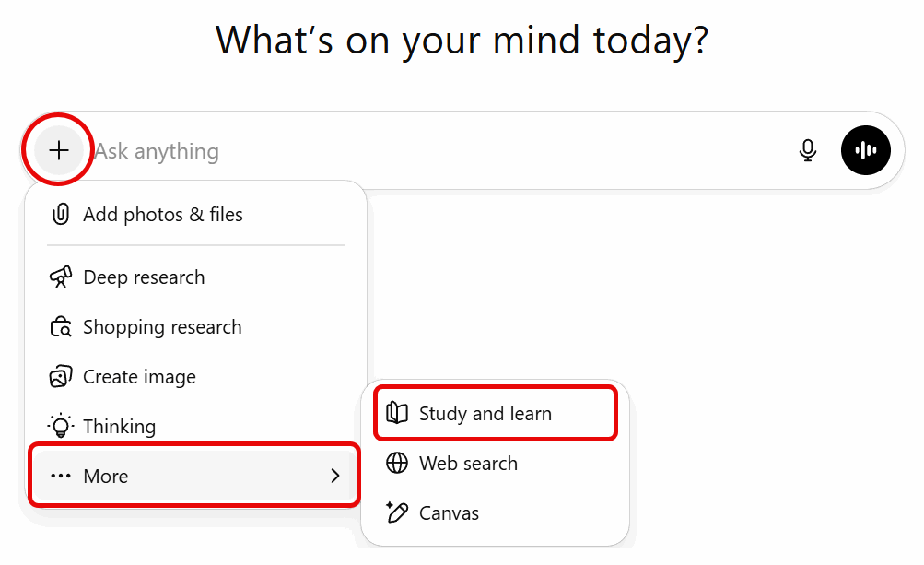Click the Create image picture icon
This screenshot has height=565, width=924.
tap(61, 377)
